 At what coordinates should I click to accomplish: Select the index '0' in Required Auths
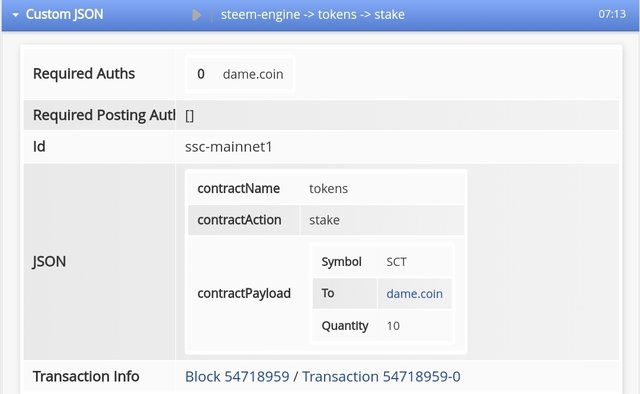(201, 74)
